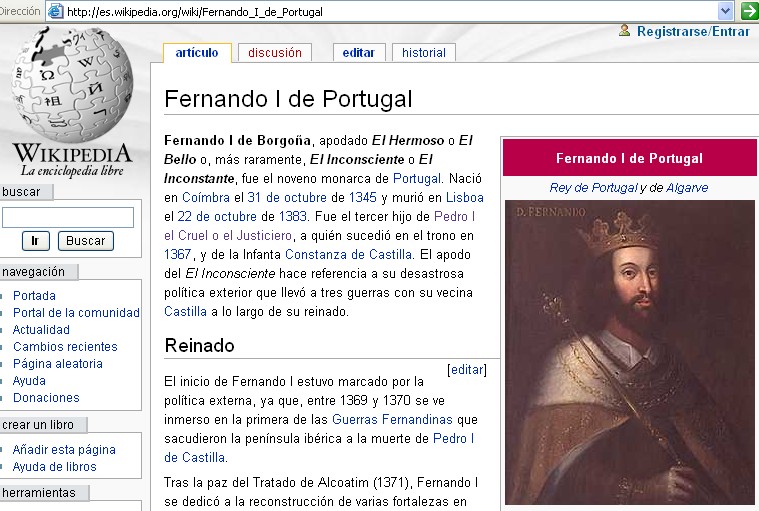Click the Reinado section heading
This screenshot has width=759, height=511.
pyautogui.click(x=199, y=346)
